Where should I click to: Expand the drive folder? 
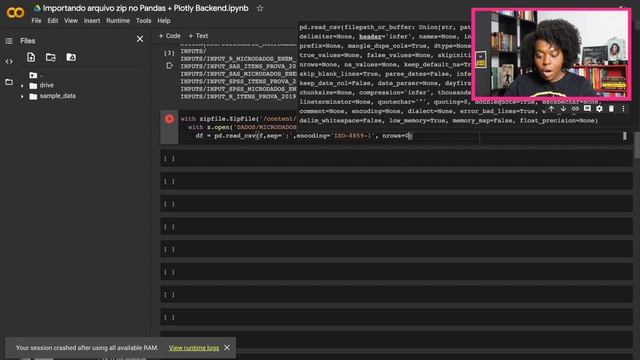pos(22,86)
